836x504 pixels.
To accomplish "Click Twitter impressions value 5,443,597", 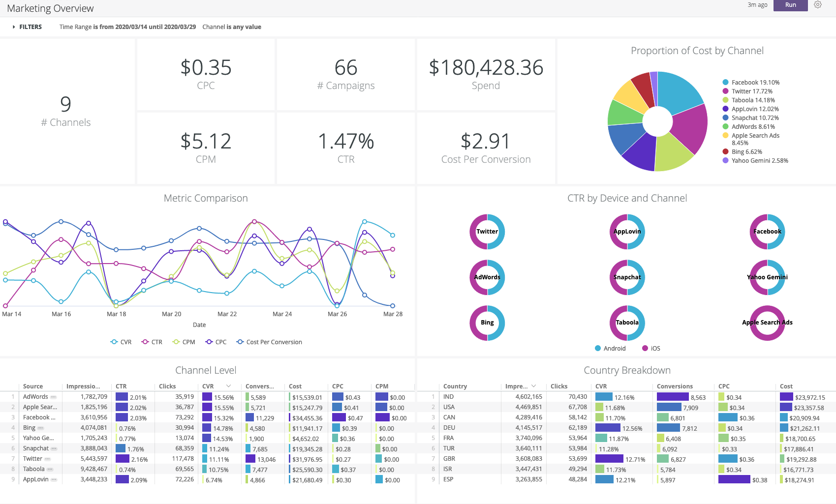I will [93, 459].
